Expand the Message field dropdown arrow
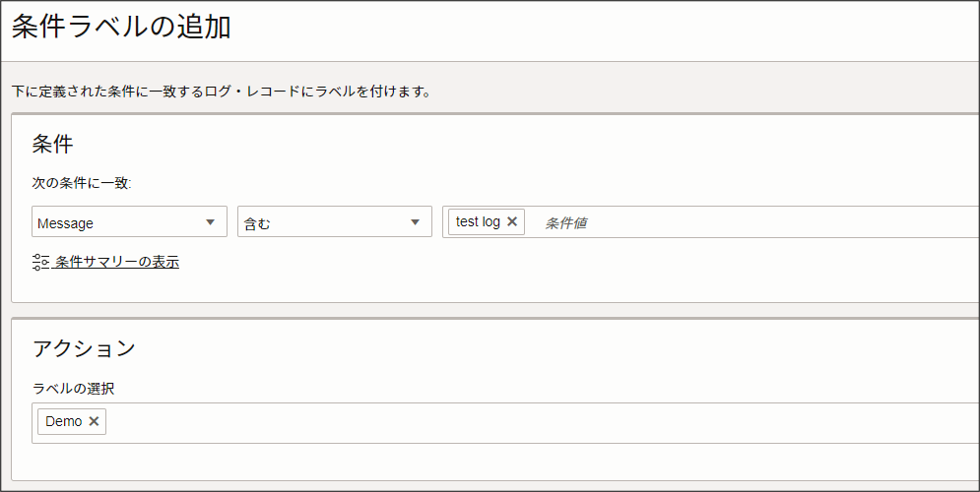Image resolution: width=980 pixels, height=492 pixels. (x=210, y=222)
